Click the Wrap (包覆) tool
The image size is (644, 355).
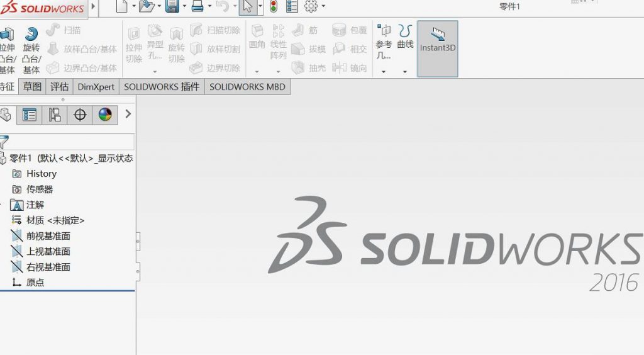pos(350,30)
